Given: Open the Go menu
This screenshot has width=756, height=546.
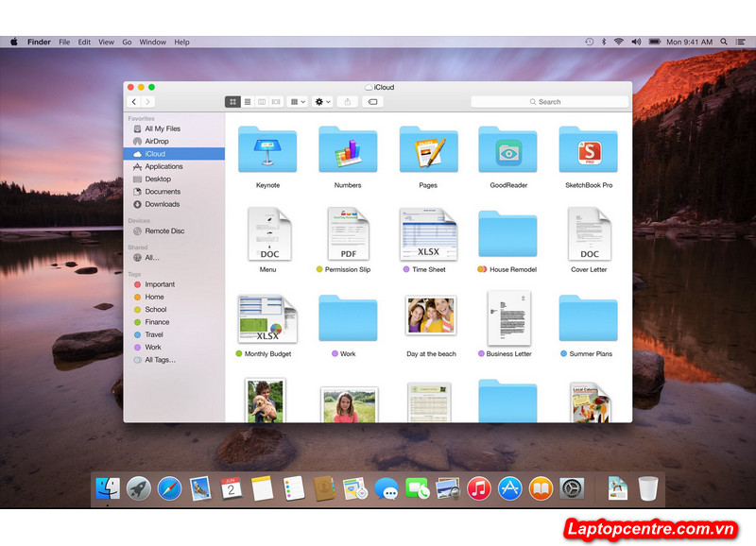Looking at the screenshot, I should 127,42.
